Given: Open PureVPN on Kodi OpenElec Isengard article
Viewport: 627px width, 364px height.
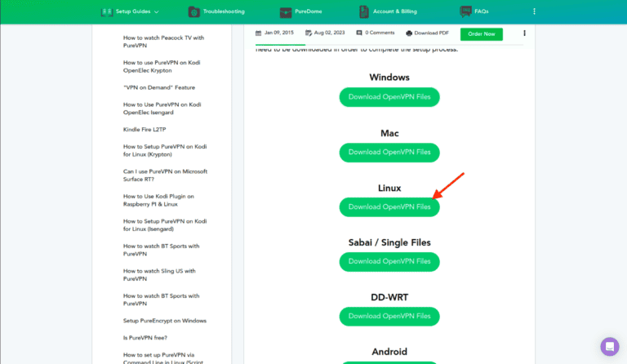Looking at the screenshot, I should point(162,109).
